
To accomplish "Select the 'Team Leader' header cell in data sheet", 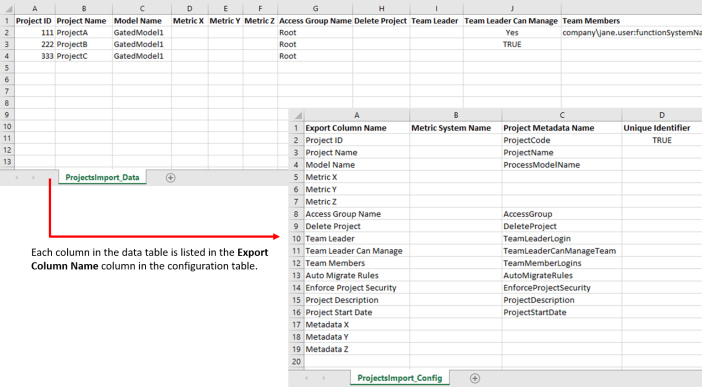I will [x=437, y=21].
